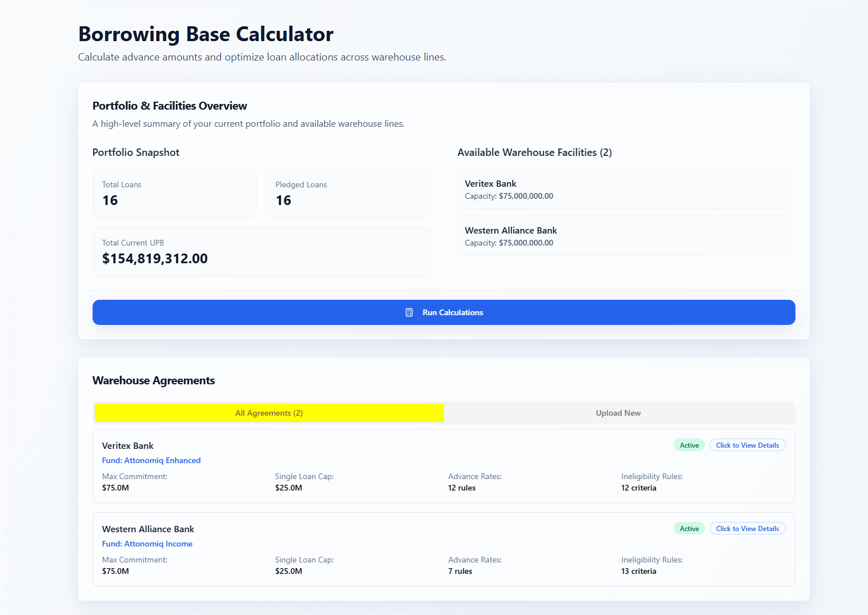Click the calculator icon in Run Calculations

(409, 312)
